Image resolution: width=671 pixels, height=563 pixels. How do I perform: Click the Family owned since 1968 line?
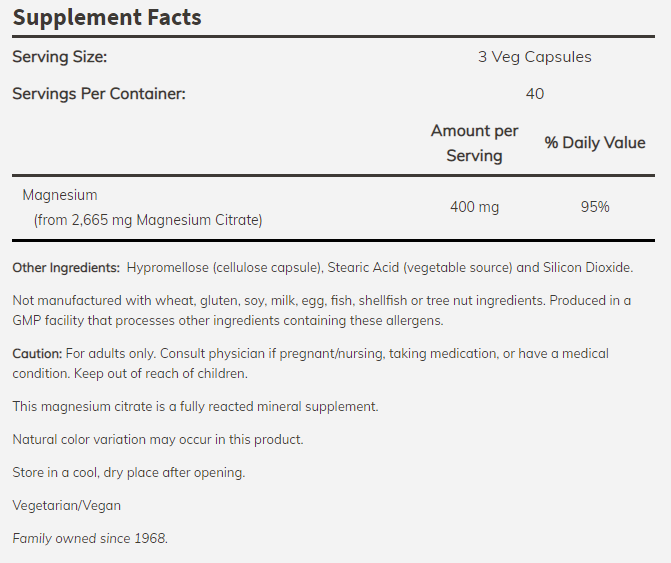90,538
